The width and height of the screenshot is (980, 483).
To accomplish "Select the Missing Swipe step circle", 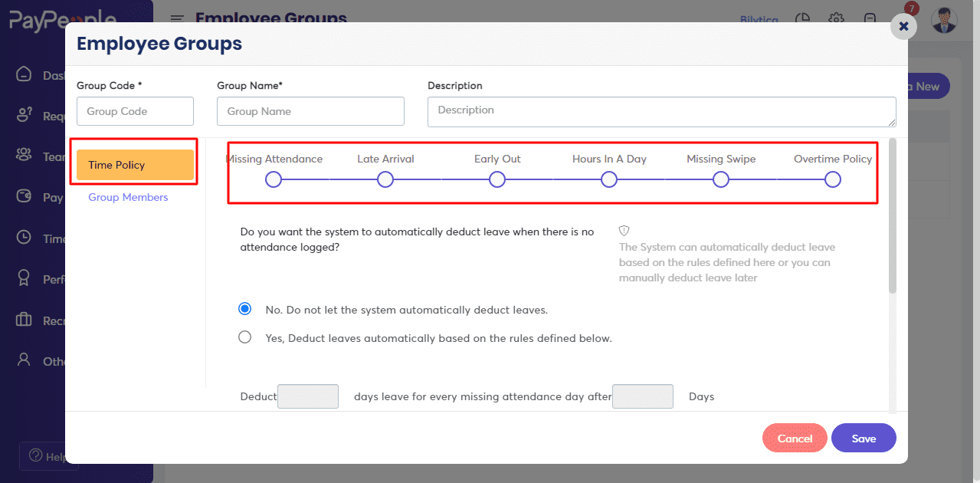I will click(x=721, y=179).
